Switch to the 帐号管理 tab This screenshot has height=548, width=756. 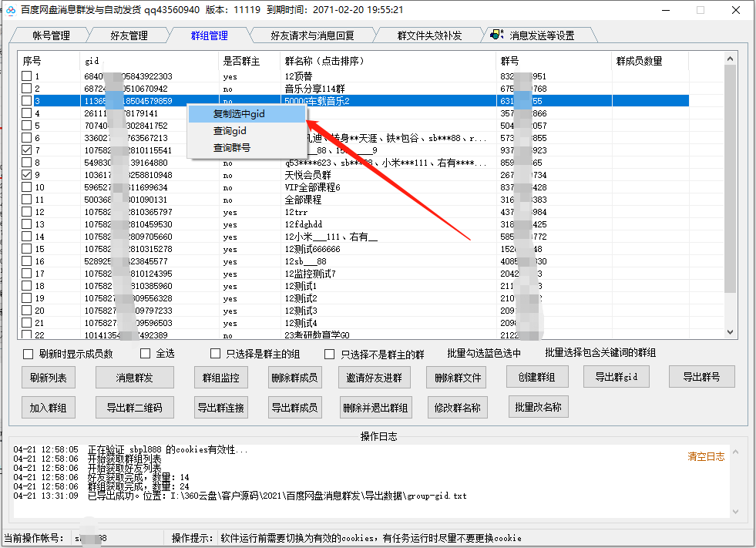coord(46,34)
